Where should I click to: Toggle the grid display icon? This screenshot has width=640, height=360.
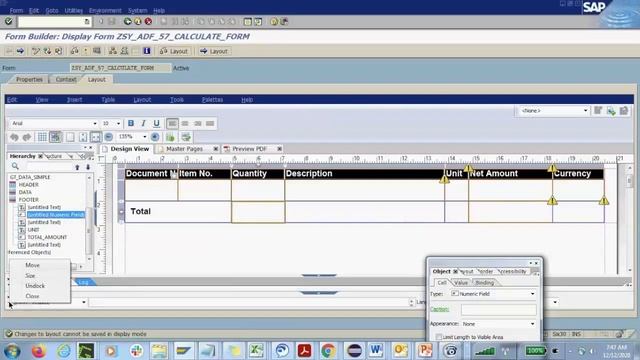pyautogui.click(x=42, y=137)
